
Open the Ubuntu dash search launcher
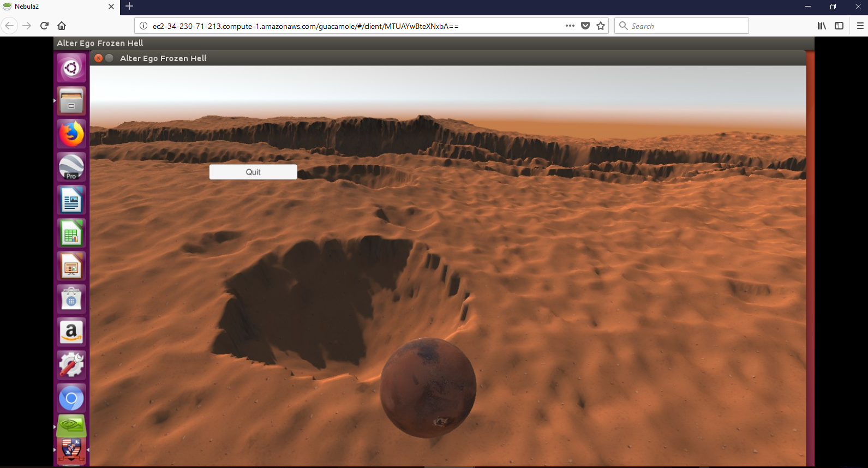pos(71,68)
